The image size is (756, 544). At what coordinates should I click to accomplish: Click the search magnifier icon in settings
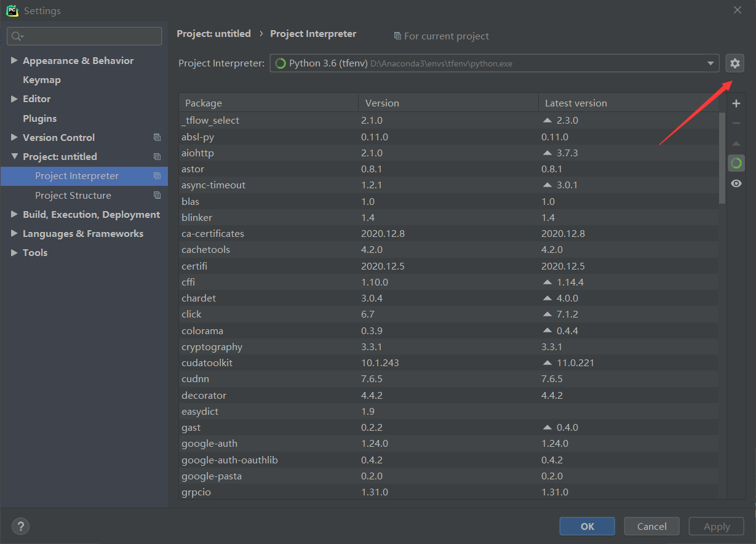pyautogui.click(x=17, y=36)
